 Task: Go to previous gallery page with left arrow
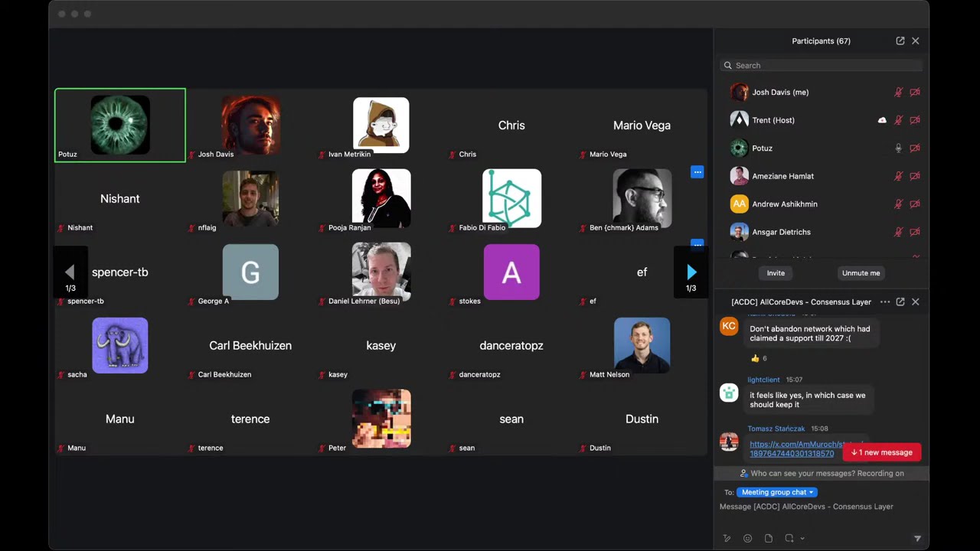coord(70,272)
